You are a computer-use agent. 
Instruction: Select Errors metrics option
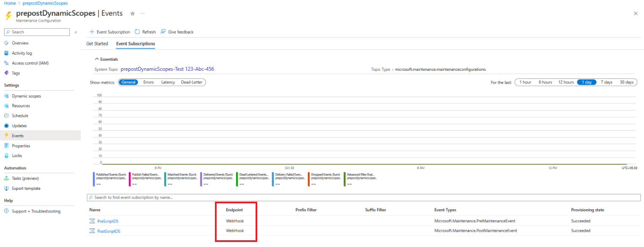149,82
